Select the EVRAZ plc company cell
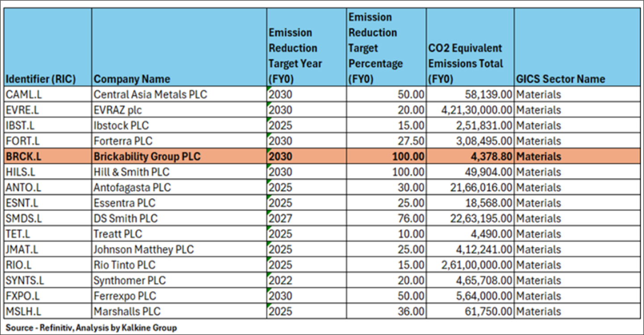 [179, 110]
